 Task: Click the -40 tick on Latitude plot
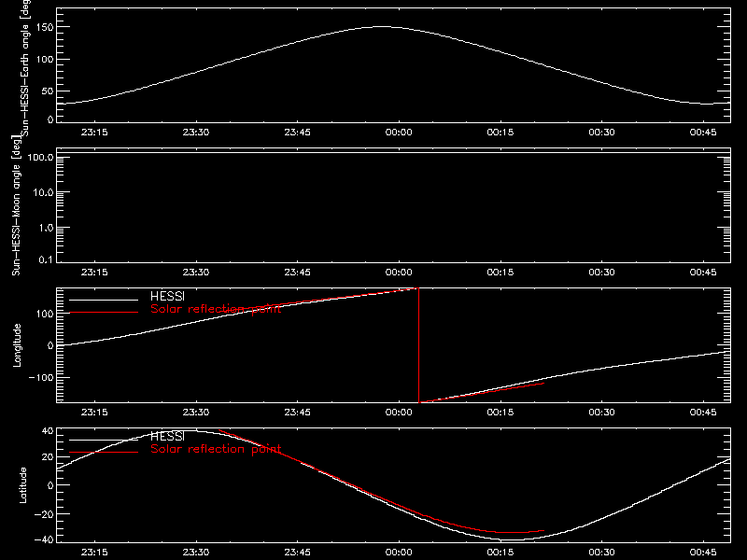[x=44, y=540]
